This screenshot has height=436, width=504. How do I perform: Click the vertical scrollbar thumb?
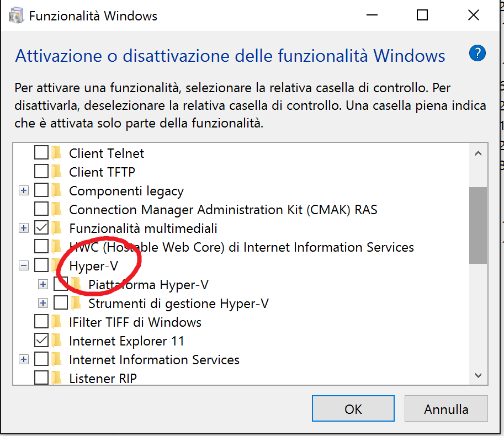[x=478, y=225]
